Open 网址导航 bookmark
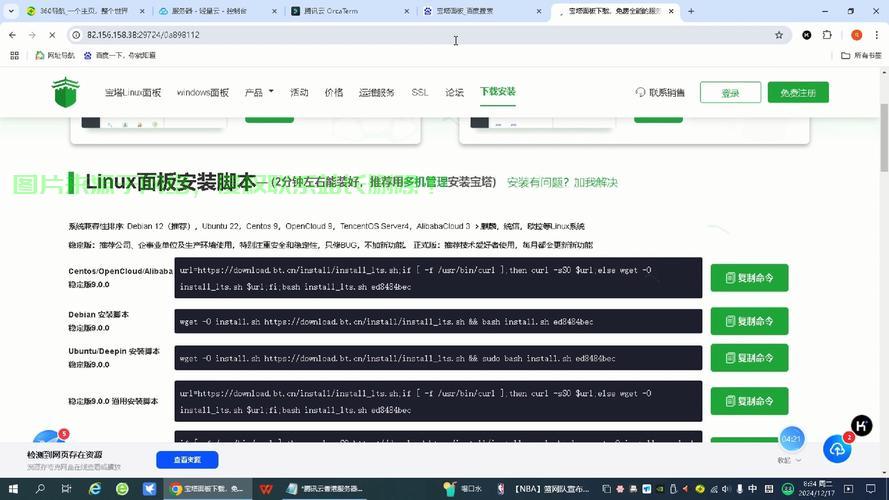The width and height of the screenshot is (889, 500). (55, 56)
